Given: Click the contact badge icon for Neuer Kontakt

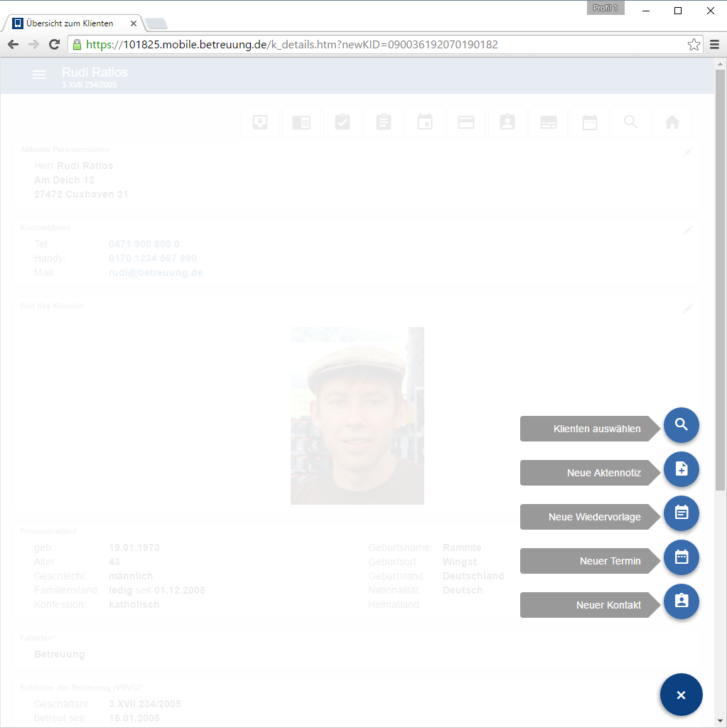Looking at the screenshot, I should 681,601.
